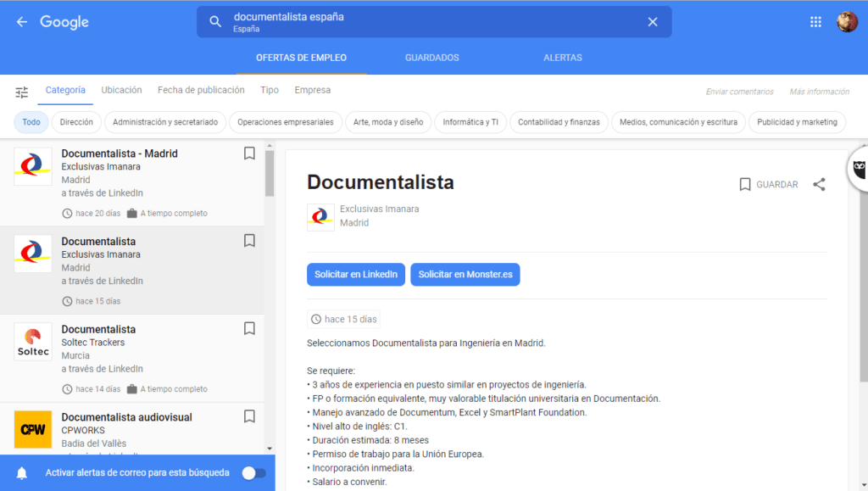Bookmark the Documentalista audiovisual listing

(x=250, y=416)
